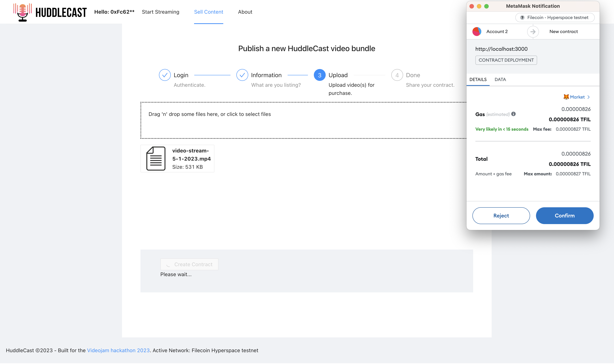
Task: Click the gas estimate info icon
Action: pyautogui.click(x=513, y=114)
